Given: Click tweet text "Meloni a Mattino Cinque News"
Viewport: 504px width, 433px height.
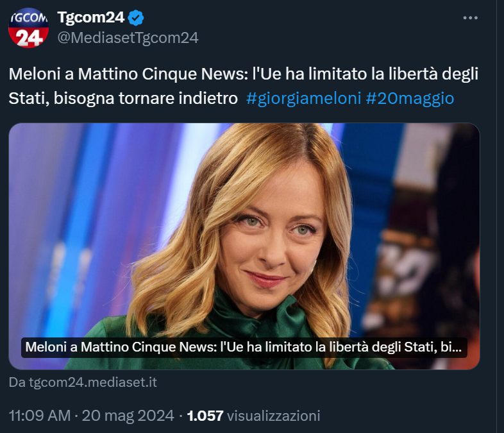Looking at the screenshot, I should (x=128, y=74).
